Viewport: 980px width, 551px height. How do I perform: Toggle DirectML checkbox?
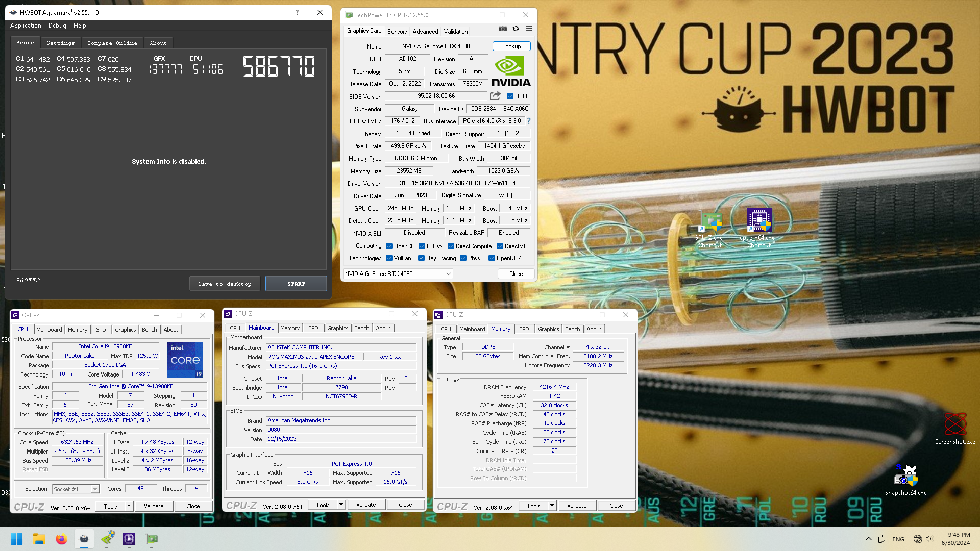coord(500,246)
